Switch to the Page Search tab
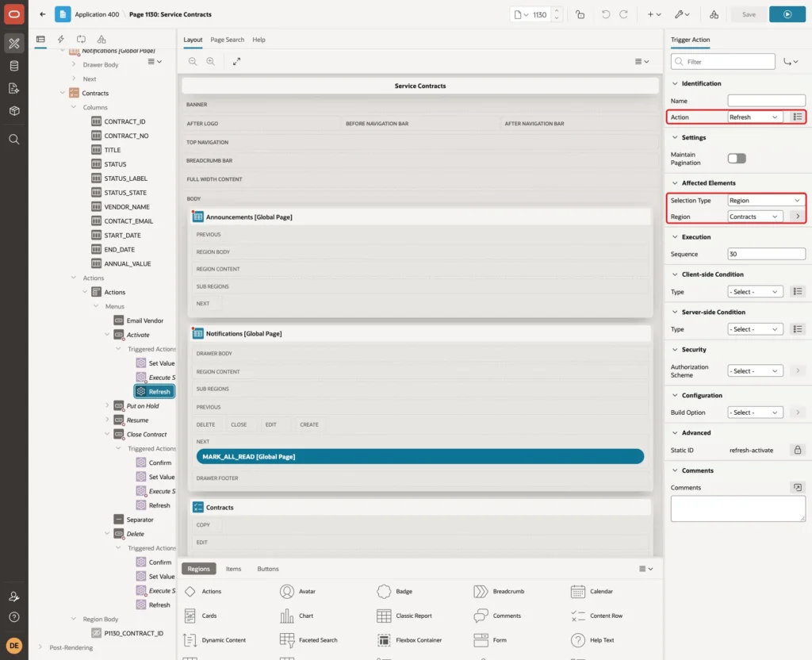This screenshot has width=812, height=660. tap(227, 40)
